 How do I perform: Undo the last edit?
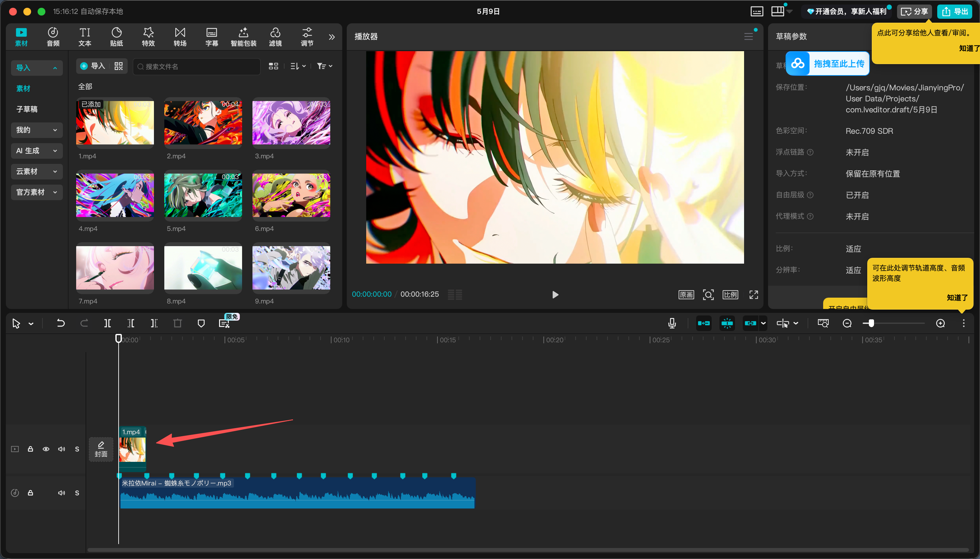pos(61,323)
